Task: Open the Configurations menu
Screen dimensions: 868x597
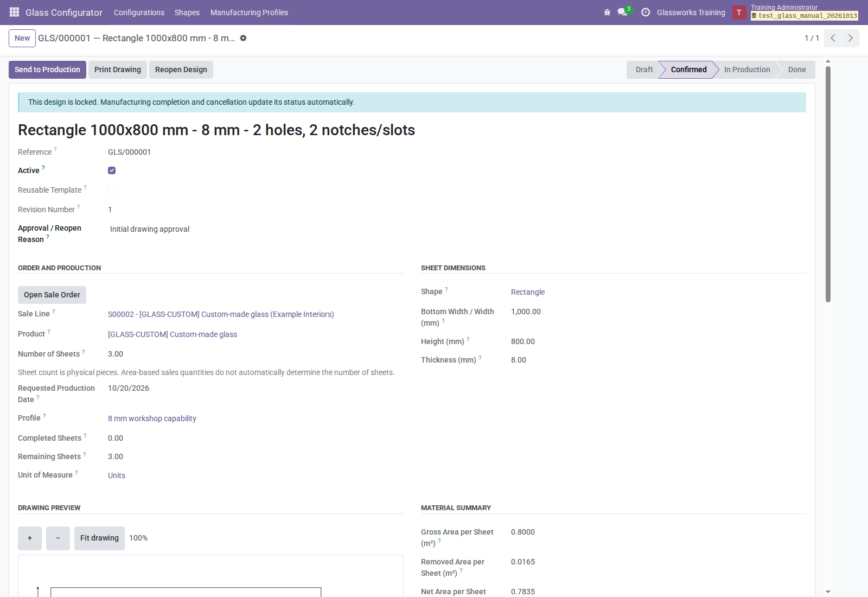Action: point(139,12)
